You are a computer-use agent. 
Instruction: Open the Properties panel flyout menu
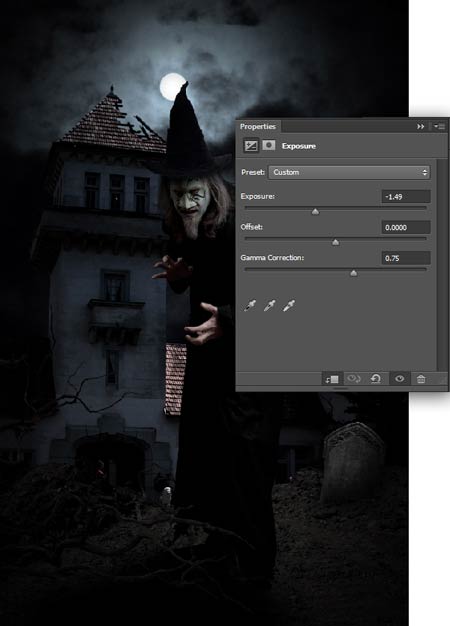(x=439, y=127)
